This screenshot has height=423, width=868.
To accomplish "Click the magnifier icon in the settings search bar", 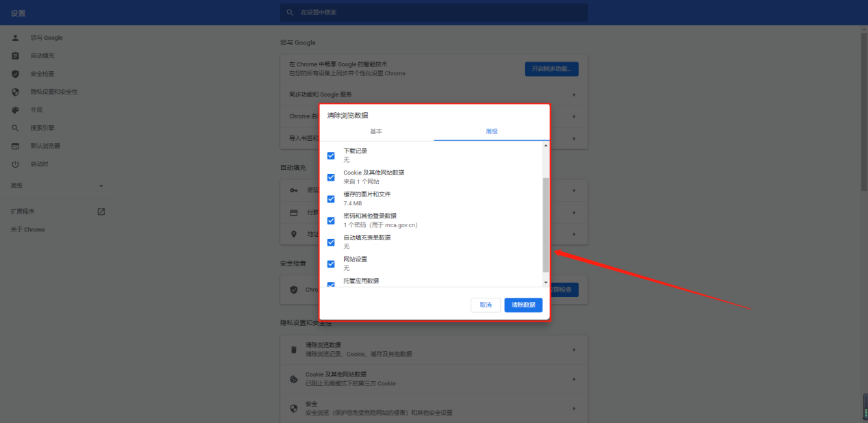I will (x=290, y=12).
